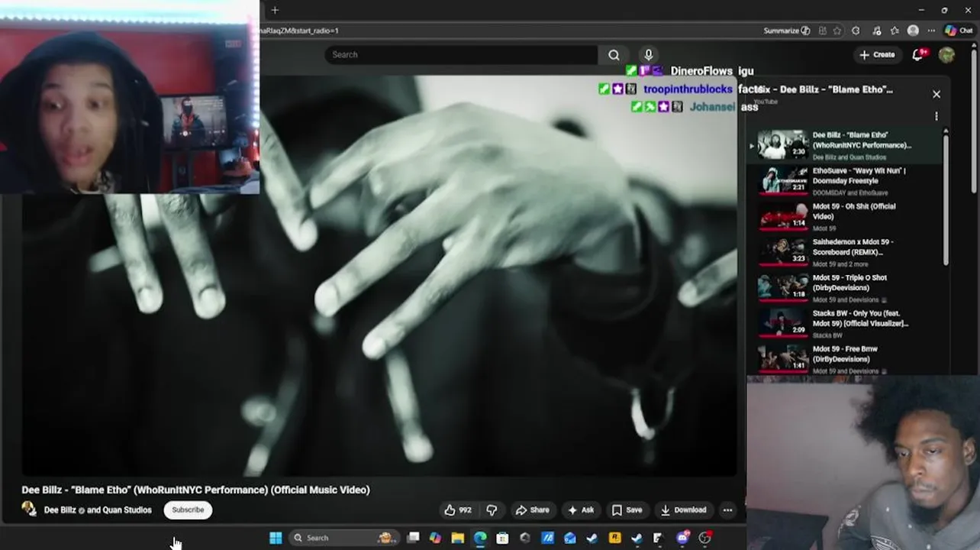The width and height of the screenshot is (980, 550).
Task: Open more actions menu beside Download
Action: 727,510
